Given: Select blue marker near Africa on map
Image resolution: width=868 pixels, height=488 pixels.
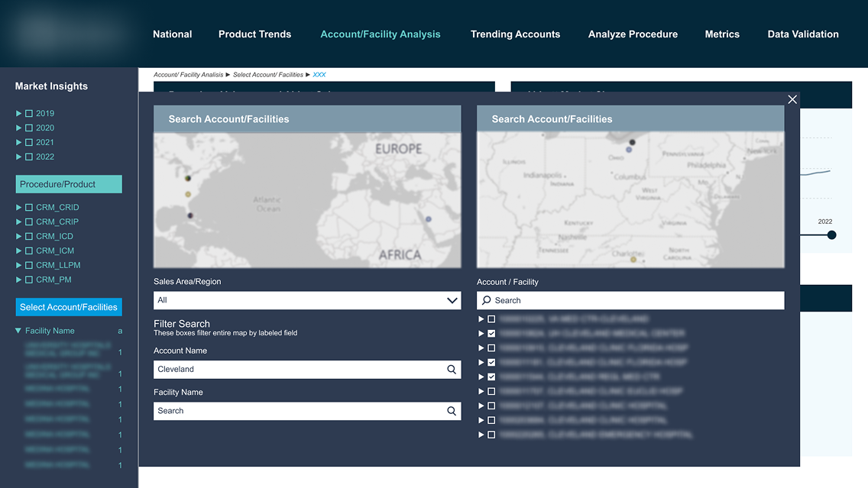Looking at the screenshot, I should point(429,219).
